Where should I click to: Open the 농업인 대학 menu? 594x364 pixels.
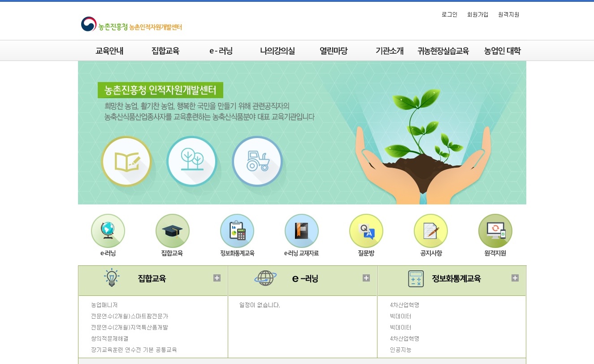pyautogui.click(x=503, y=51)
